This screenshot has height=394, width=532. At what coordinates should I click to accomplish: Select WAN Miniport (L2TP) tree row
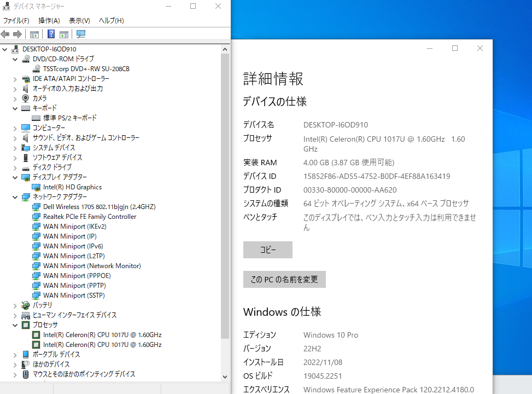74,256
